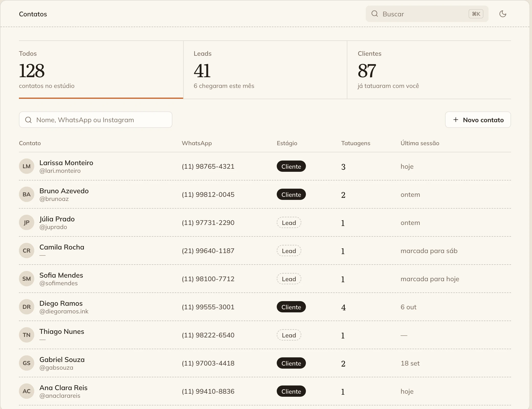Focus the Nome, WhatsApp ou Instagram field
532x409 pixels.
(96, 120)
